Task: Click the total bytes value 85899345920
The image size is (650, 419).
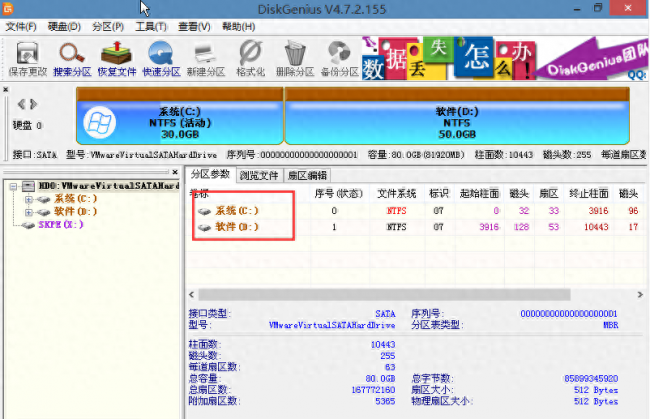Action: 591,379
